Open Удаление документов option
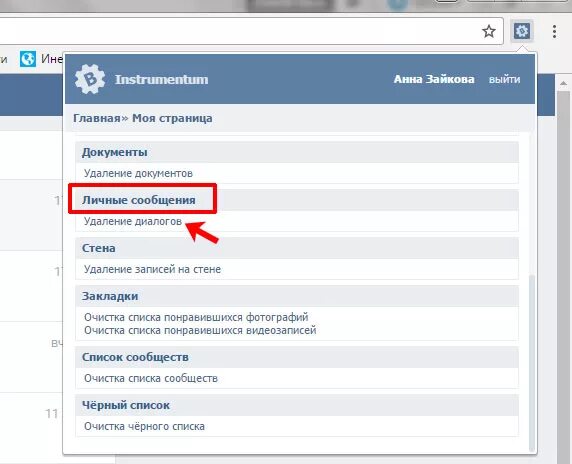 [138, 173]
